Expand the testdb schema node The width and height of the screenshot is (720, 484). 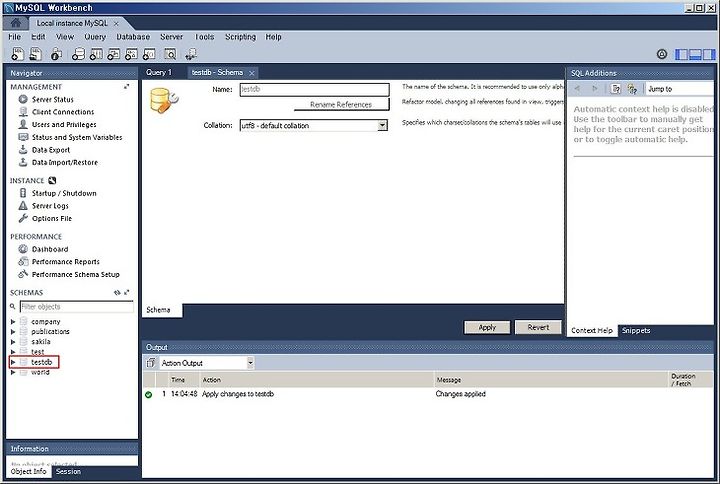13,362
